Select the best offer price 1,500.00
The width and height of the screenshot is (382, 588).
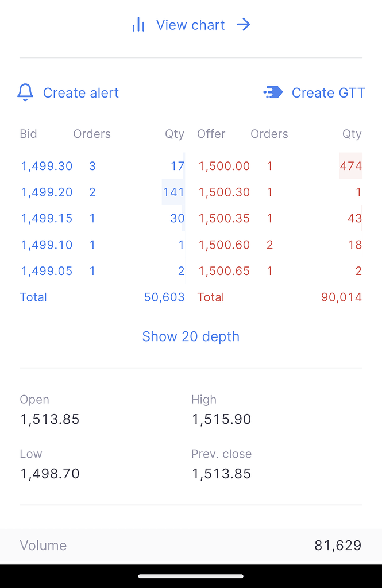click(224, 166)
